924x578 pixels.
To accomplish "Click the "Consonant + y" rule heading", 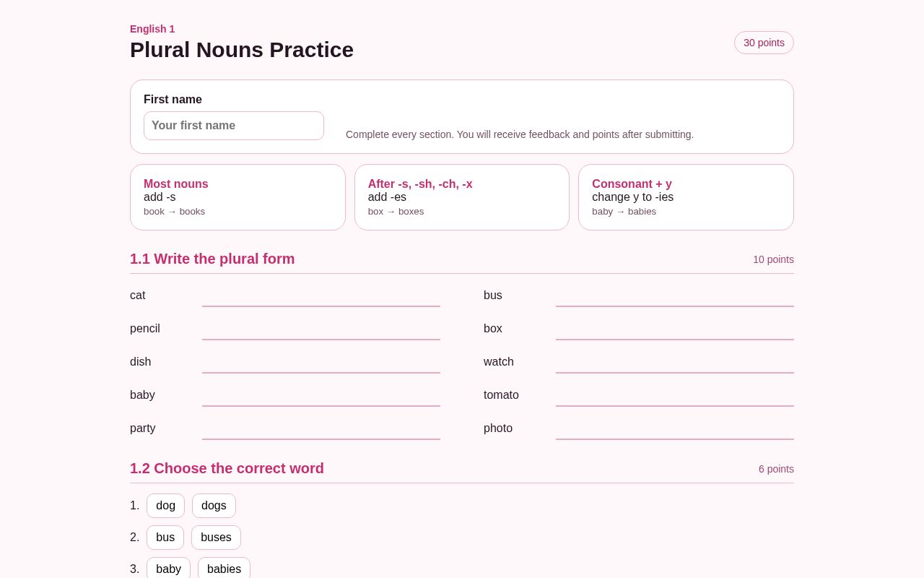I will coord(632,184).
